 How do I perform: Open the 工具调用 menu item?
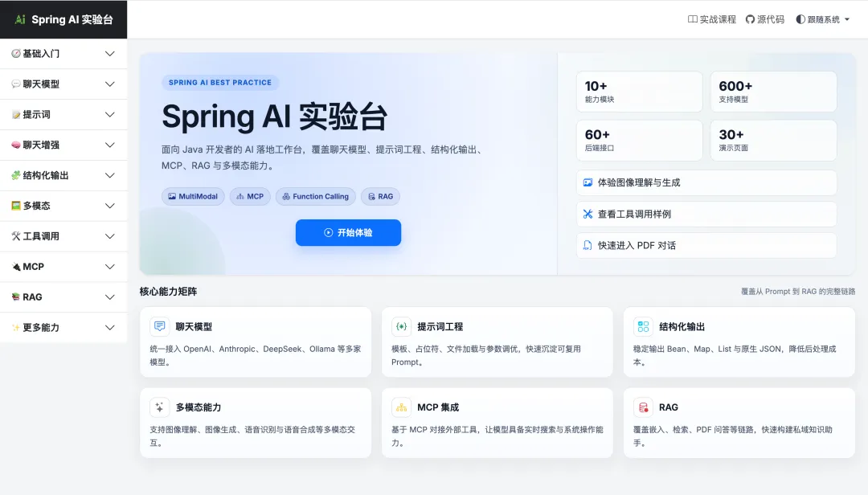[63, 236]
